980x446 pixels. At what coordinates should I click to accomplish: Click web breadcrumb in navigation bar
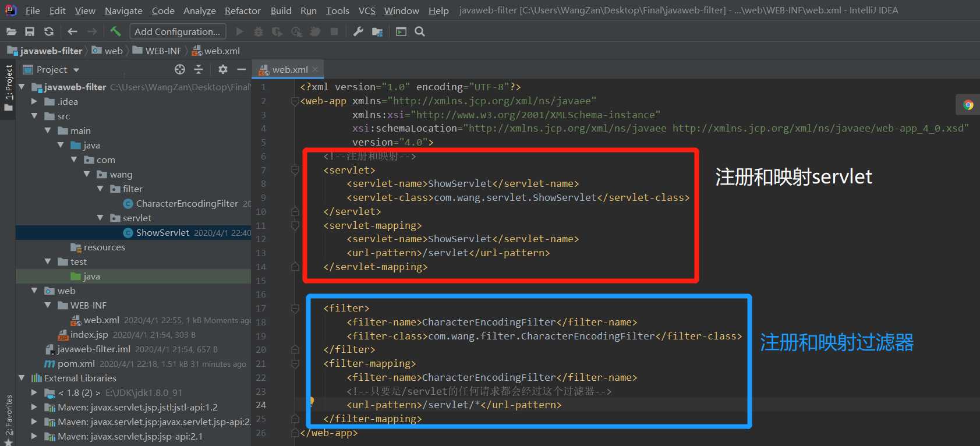tap(108, 51)
